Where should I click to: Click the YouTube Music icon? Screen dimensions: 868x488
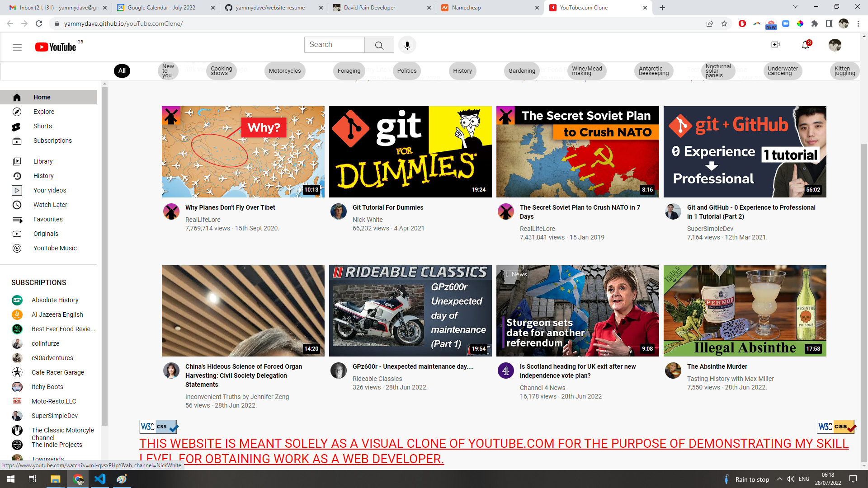17,248
